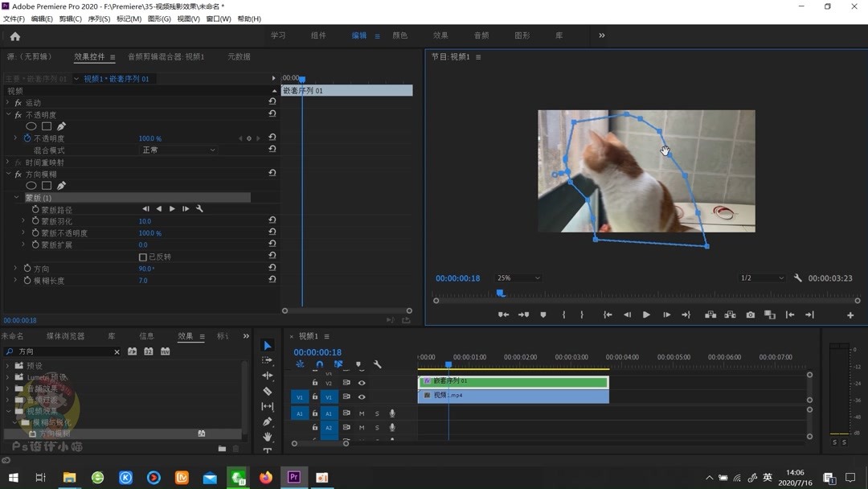Open the mask path tracking wrench options

(199, 209)
